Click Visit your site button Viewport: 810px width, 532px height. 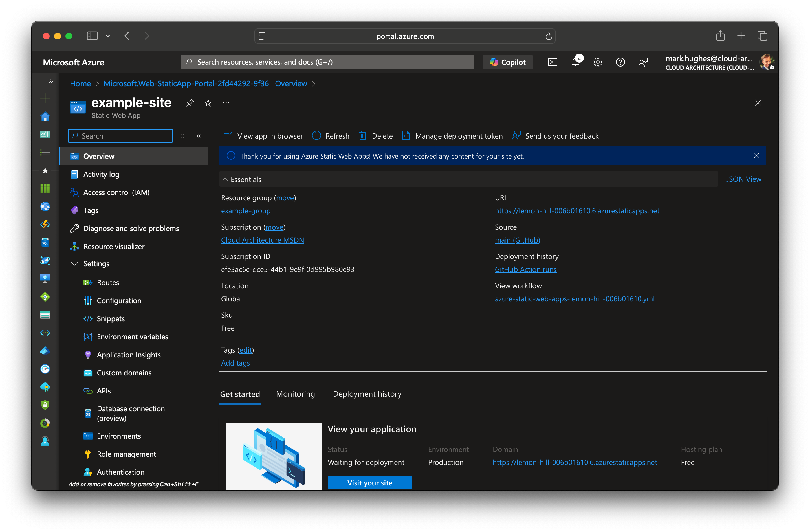click(x=370, y=483)
